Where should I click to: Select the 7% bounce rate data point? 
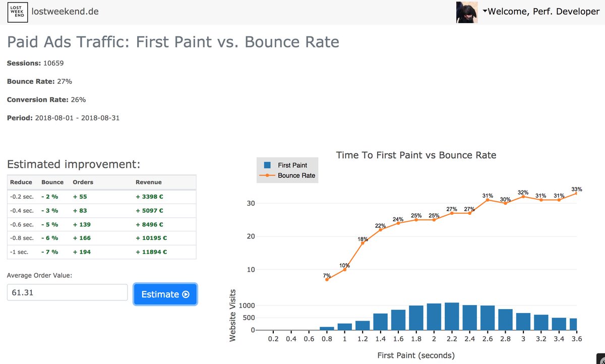(327, 279)
